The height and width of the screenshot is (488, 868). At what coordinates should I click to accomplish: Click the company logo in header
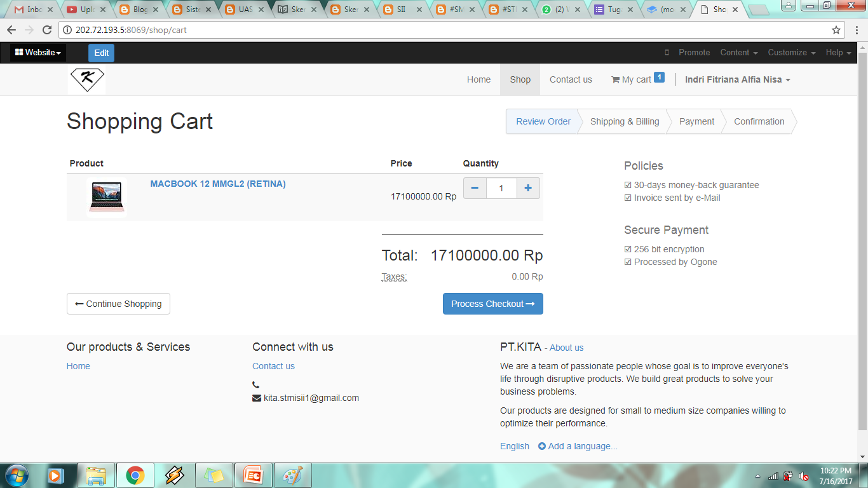pyautogui.click(x=87, y=80)
